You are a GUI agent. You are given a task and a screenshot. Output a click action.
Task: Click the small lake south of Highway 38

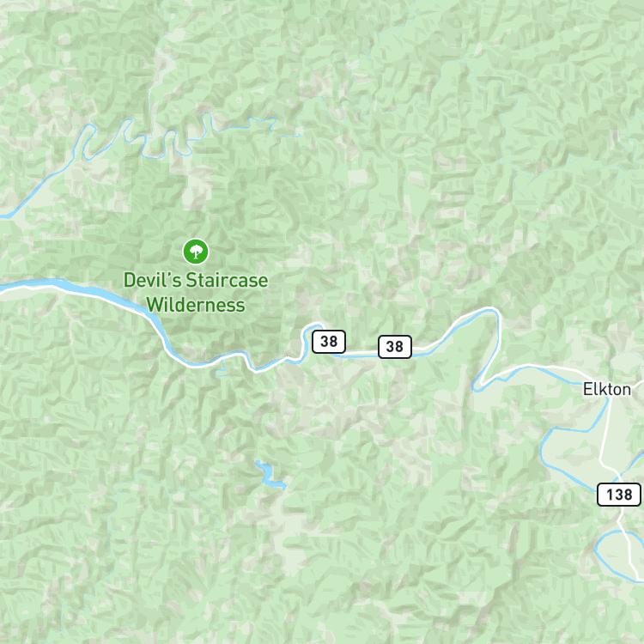click(270, 476)
